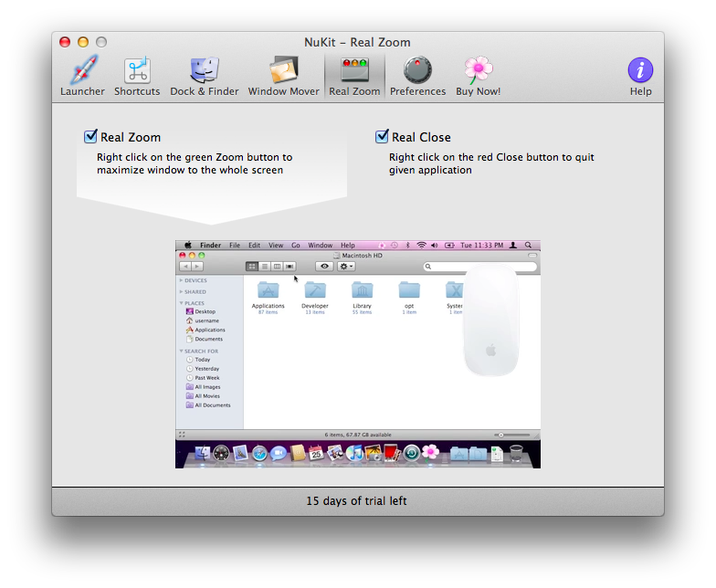
Task: Uncheck the Real Close checkbox
Action: 382,137
